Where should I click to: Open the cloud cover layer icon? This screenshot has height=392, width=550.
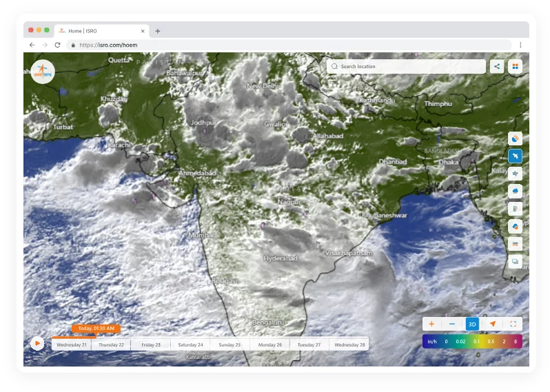pos(515,226)
